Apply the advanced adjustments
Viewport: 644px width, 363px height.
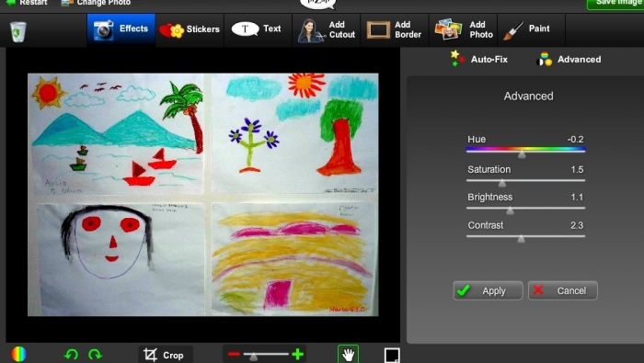[488, 290]
